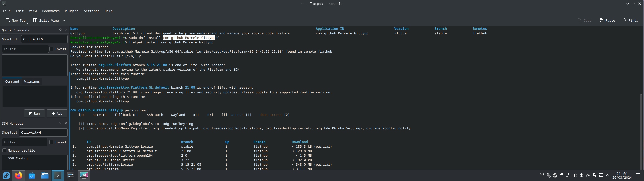Open Firefox from the taskbar

(x=19, y=175)
